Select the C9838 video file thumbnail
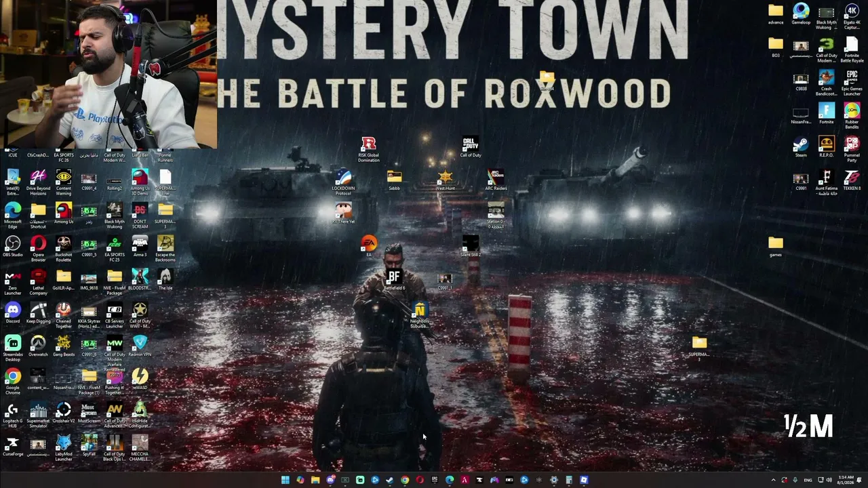868x488 pixels. tap(801, 80)
